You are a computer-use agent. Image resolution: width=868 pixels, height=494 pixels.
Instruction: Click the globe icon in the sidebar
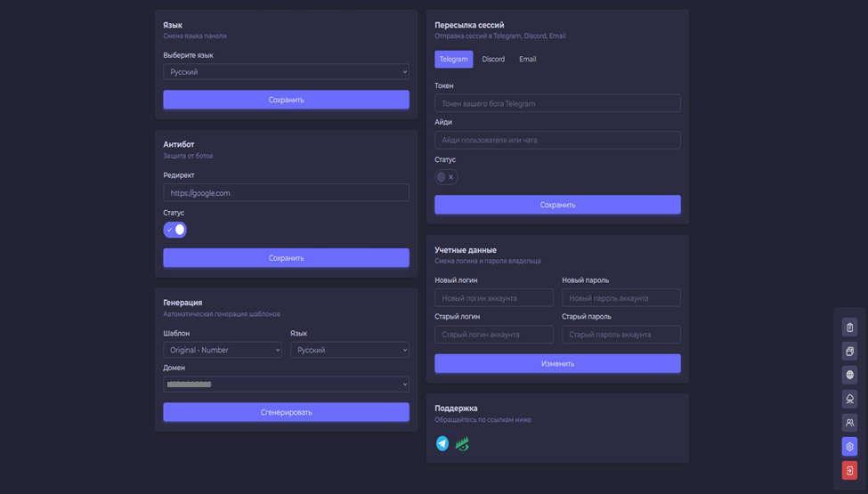point(849,375)
